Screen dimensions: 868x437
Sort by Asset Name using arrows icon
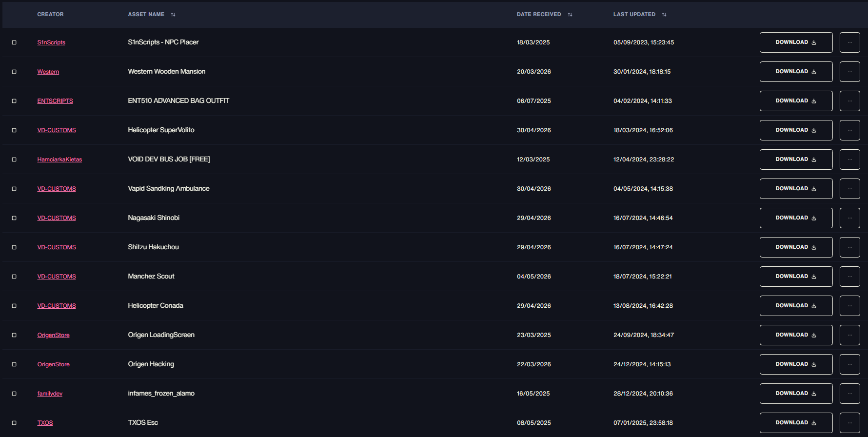pos(173,15)
